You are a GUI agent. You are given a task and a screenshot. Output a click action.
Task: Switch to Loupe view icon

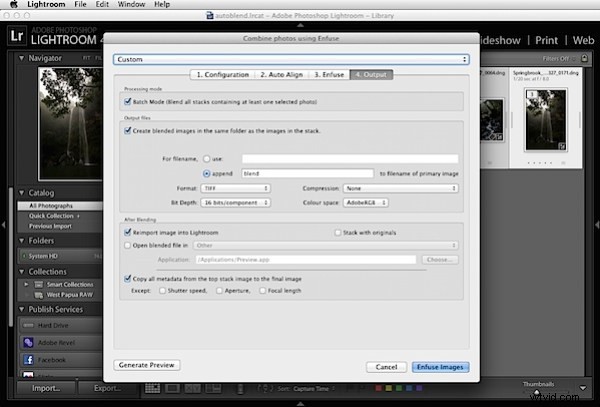click(172, 388)
